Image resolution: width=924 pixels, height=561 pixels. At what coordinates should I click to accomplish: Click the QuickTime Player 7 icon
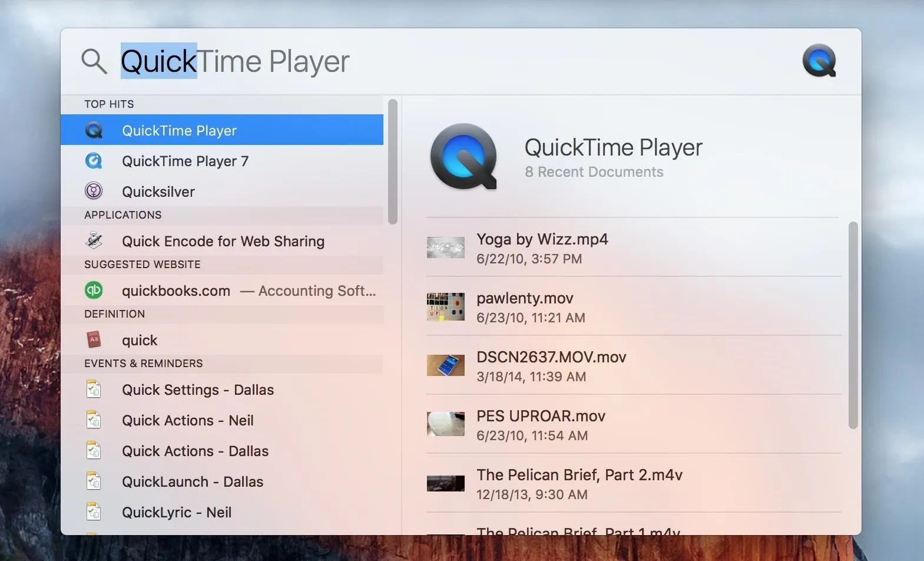94,161
